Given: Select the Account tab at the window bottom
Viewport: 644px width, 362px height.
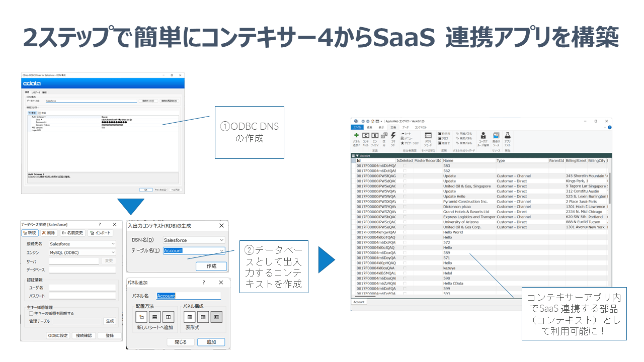Looking at the screenshot, I should [358, 302].
